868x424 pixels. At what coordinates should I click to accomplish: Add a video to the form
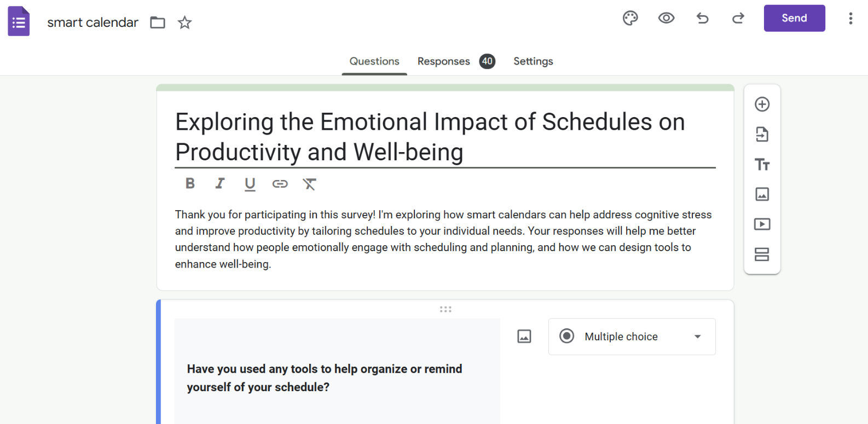(762, 224)
